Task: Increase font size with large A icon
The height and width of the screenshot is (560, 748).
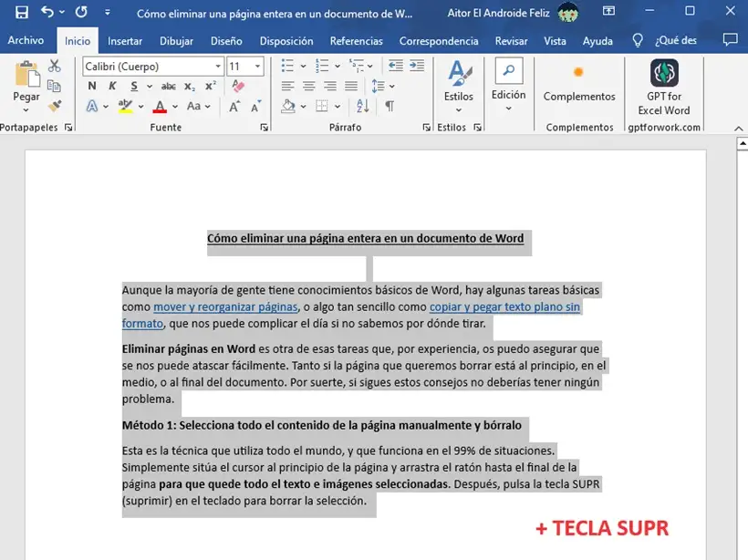Action: click(x=234, y=106)
